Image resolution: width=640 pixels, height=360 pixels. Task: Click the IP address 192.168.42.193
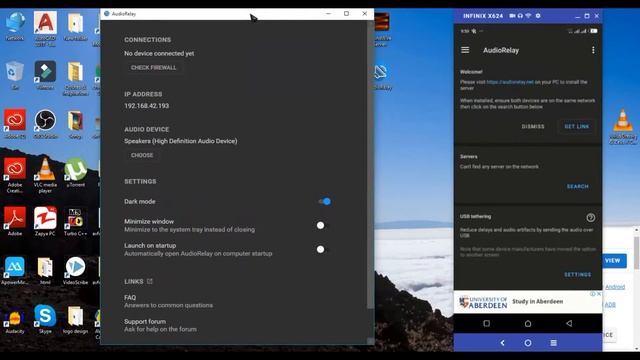(147, 106)
